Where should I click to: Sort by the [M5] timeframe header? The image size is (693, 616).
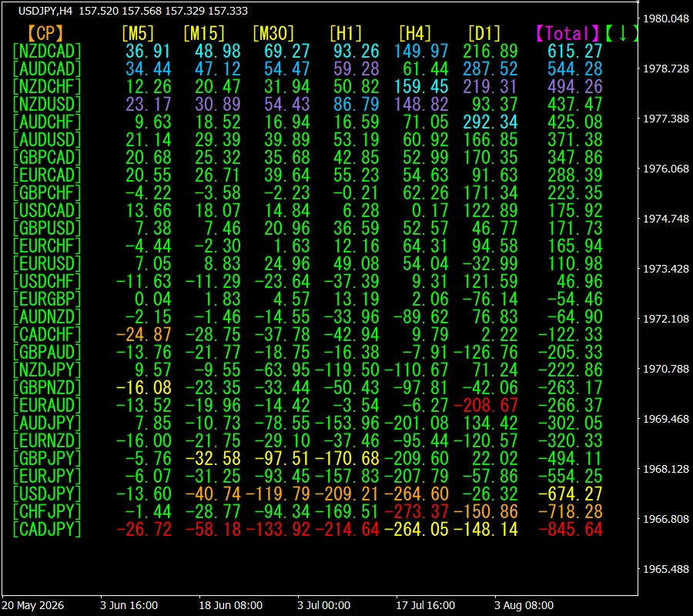(x=138, y=34)
